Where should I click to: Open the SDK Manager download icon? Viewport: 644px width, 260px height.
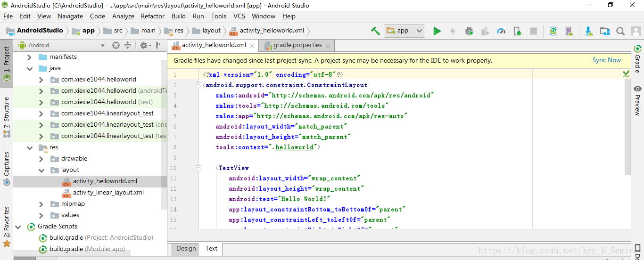pyautogui.click(x=589, y=31)
